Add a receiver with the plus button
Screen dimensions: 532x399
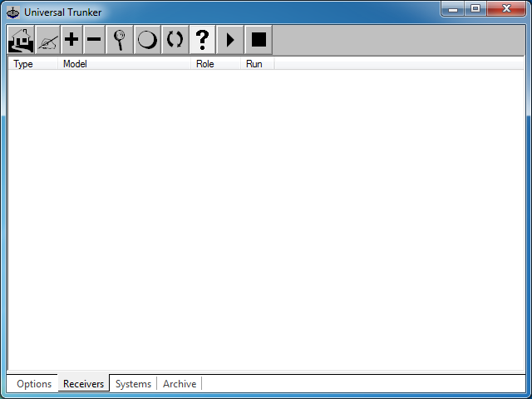(71, 40)
